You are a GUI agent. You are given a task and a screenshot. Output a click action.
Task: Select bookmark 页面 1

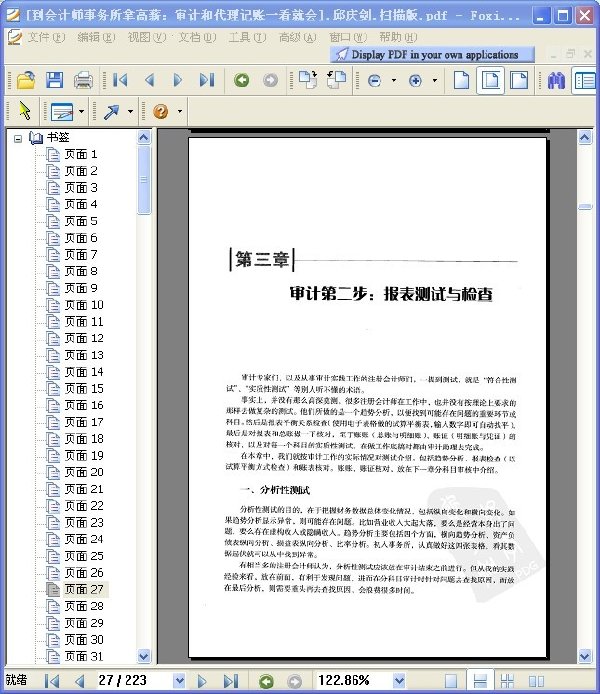(x=81, y=154)
